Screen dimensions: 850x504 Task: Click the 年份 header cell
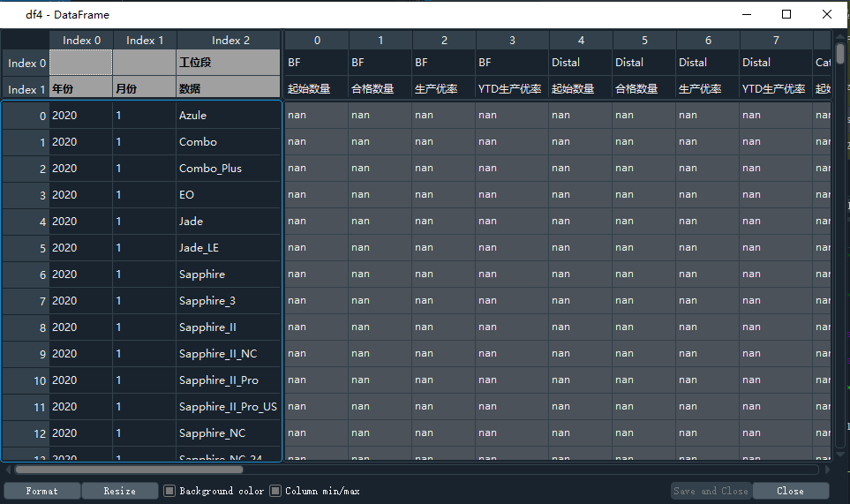[81, 88]
